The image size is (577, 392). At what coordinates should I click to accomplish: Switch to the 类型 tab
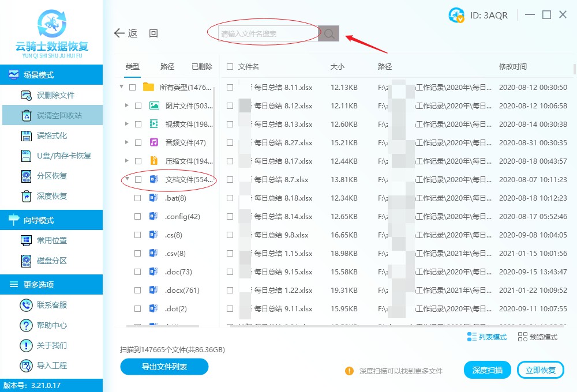133,66
